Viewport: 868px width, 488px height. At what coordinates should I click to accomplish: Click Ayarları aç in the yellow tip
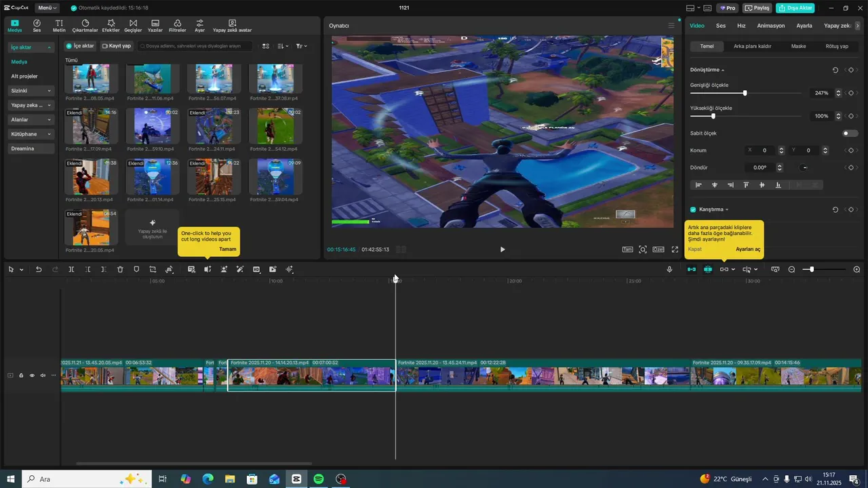(x=748, y=249)
